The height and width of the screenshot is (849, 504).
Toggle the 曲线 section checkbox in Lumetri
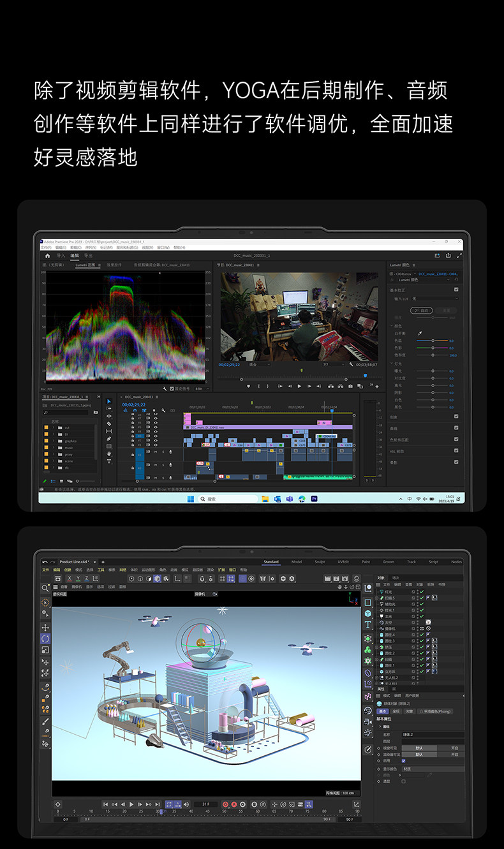click(x=456, y=428)
